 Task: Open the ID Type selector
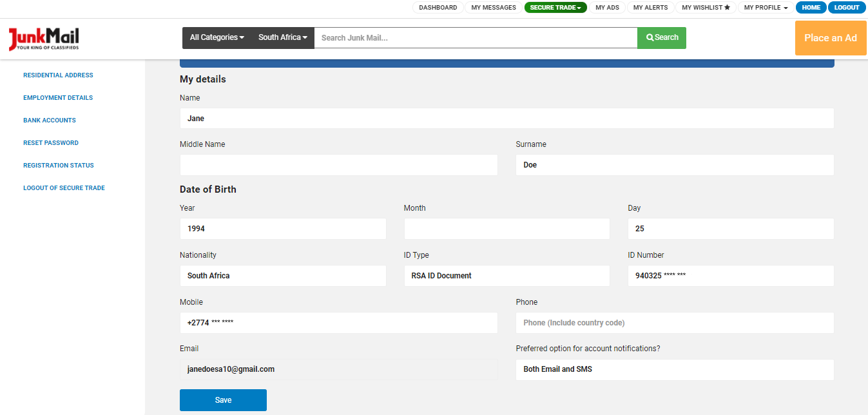[x=506, y=275]
